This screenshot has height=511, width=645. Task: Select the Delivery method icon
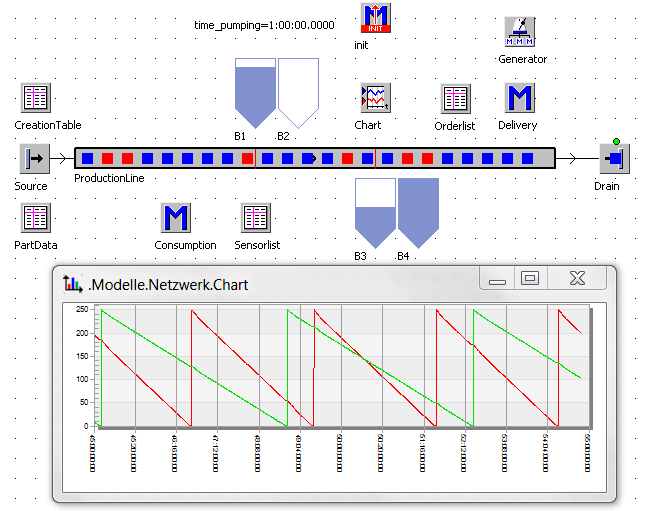click(x=519, y=98)
